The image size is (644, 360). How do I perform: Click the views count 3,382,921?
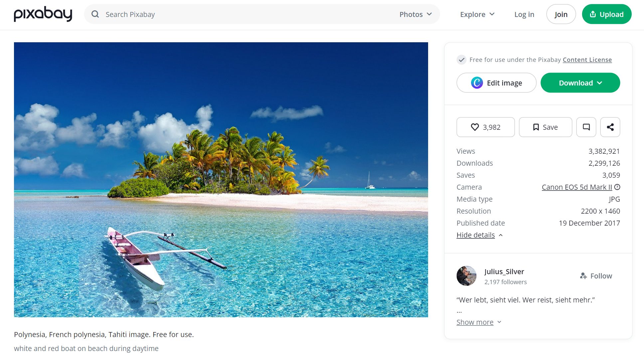604,151
